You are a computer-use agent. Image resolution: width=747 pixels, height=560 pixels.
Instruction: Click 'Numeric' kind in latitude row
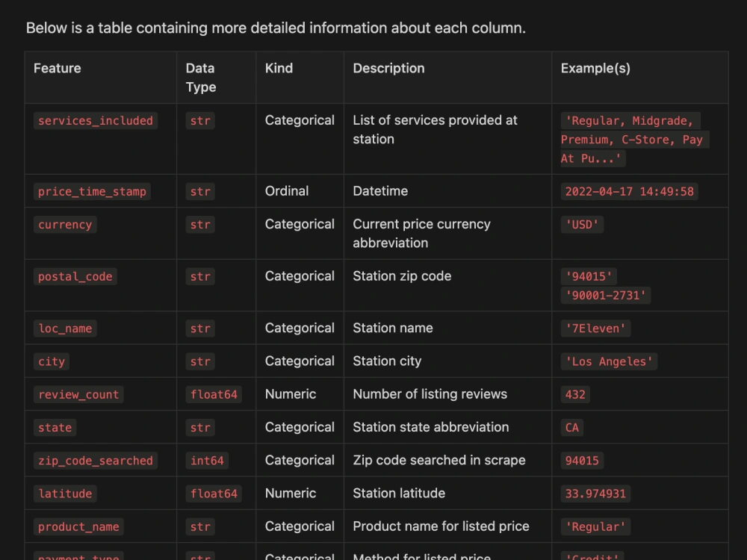[291, 493]
